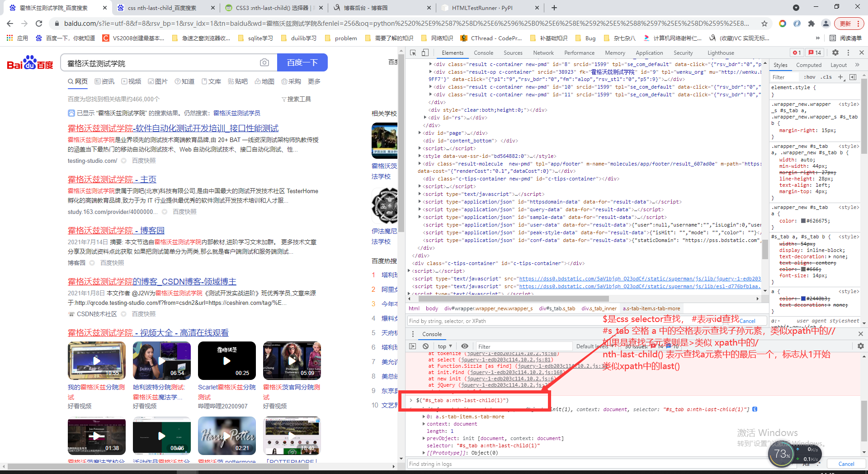Screen dimensions: 868x474
Task: Click the Chrome address bar URL
Action: click(x=406, y=24)
